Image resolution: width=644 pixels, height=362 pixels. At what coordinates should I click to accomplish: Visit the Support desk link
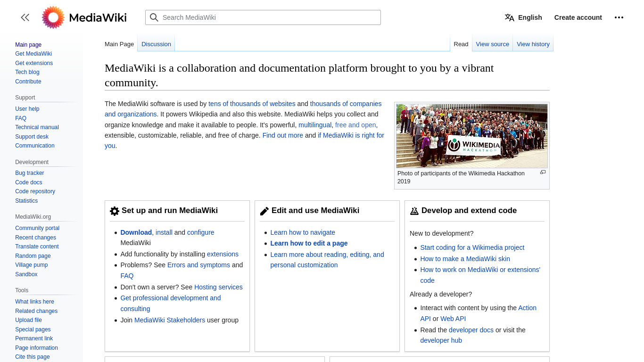(32, 137)
